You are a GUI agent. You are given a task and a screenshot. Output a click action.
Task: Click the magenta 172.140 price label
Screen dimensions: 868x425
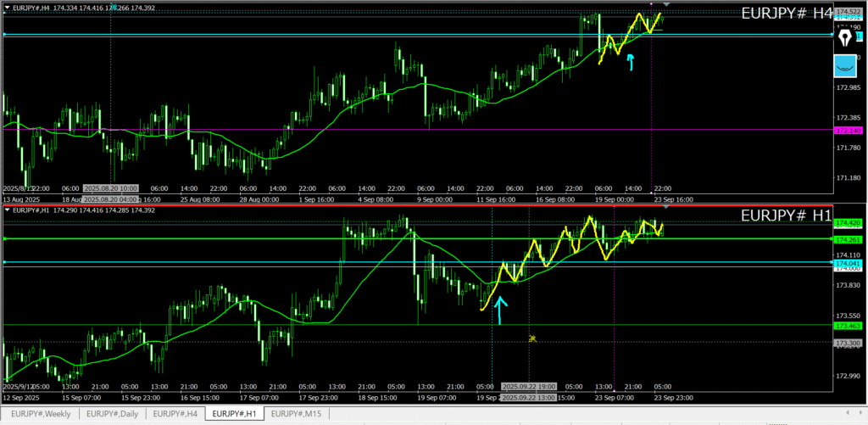pos(849,131)
